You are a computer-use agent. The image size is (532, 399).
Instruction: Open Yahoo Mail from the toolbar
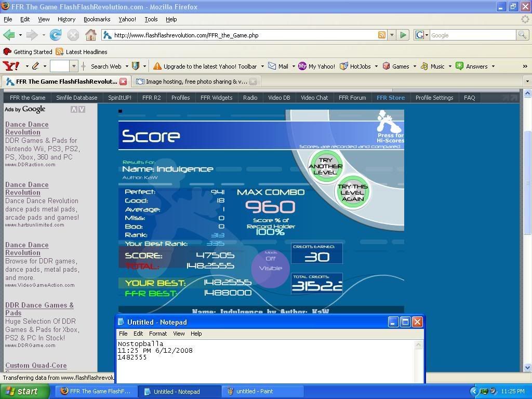pos(278,66)
